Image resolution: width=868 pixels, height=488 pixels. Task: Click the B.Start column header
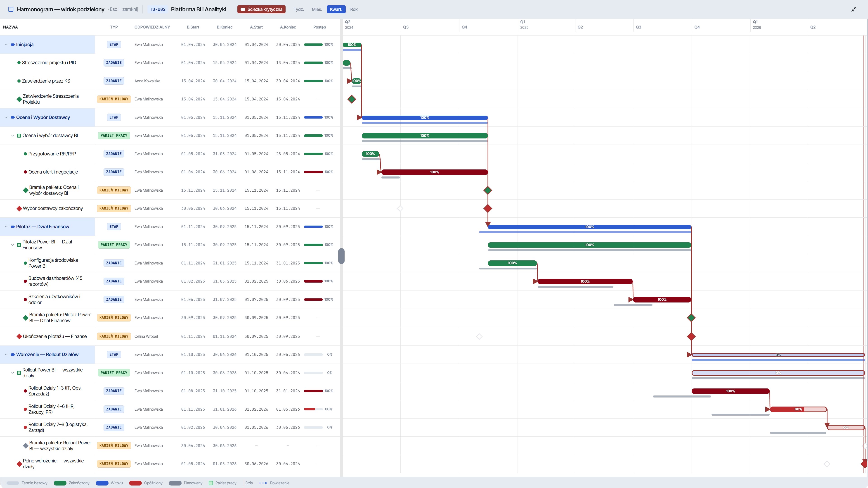(x=193, y=27)
